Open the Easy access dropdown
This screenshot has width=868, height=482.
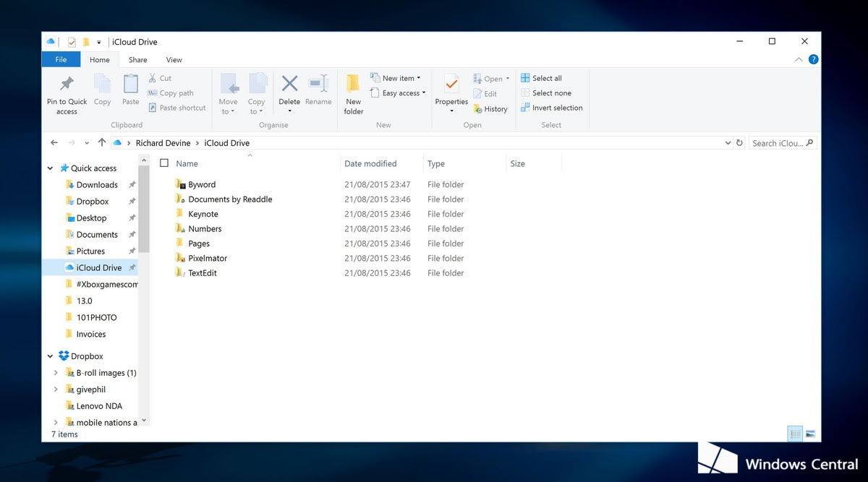coord(398,93)
